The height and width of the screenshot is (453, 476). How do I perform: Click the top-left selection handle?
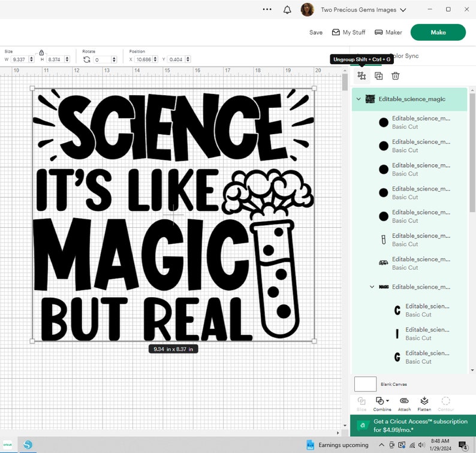[32, 88]
